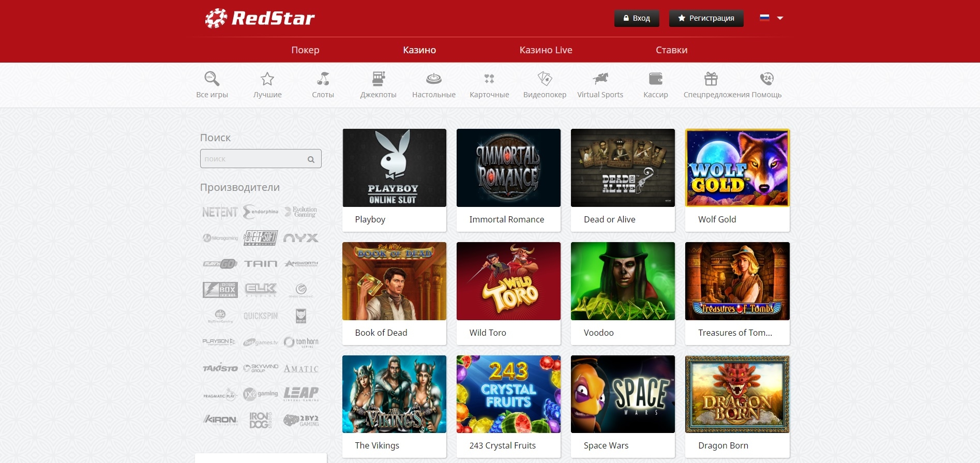Click the RedStar logo
The width and height of the screenshot is (980, 463).
point(260,18)
